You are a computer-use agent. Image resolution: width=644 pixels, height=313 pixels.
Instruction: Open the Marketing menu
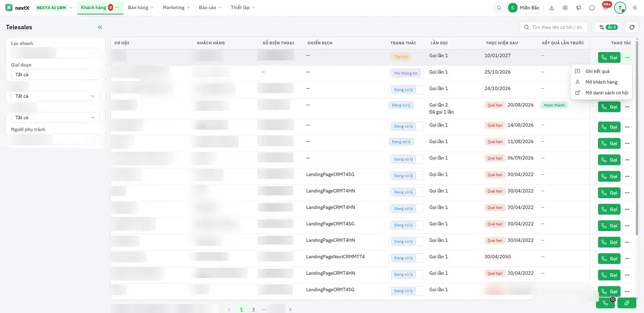(176, 8)
